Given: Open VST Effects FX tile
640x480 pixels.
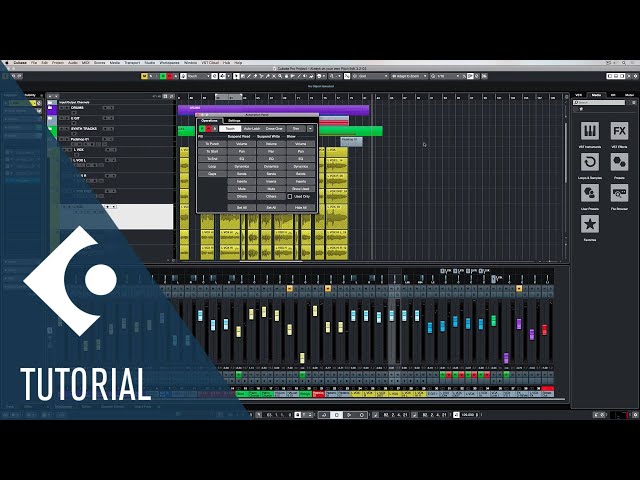Looking at the screenshot, I should pyautogui.click(x=619, y=131).
